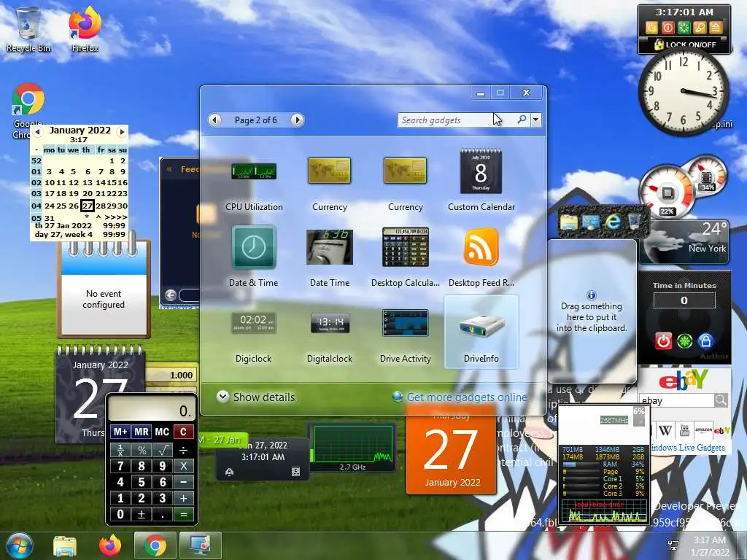Viewport: 747px width, 560px height.
Task: Switch to amazon tab in eBay gadget
Action: 703,430
